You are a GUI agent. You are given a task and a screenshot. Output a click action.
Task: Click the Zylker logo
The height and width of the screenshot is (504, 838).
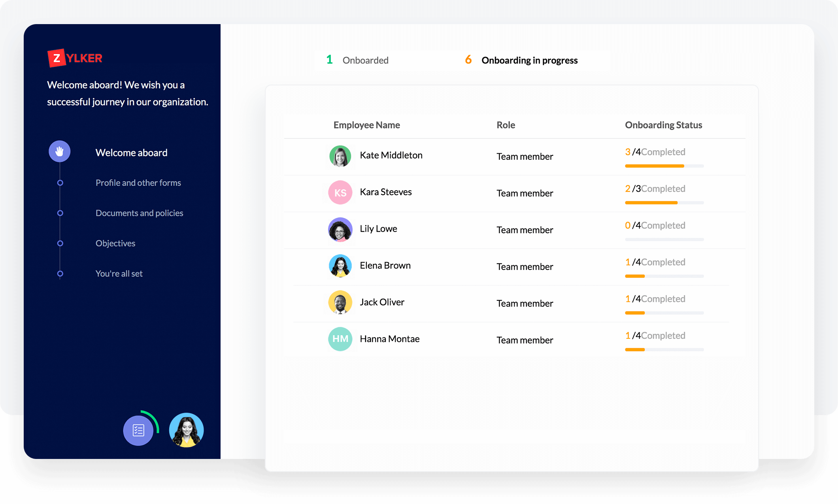click(75, 58)
